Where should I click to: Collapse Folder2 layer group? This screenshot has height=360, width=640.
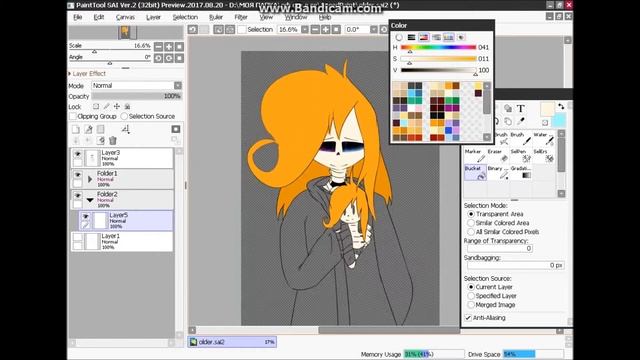[90, 200]
